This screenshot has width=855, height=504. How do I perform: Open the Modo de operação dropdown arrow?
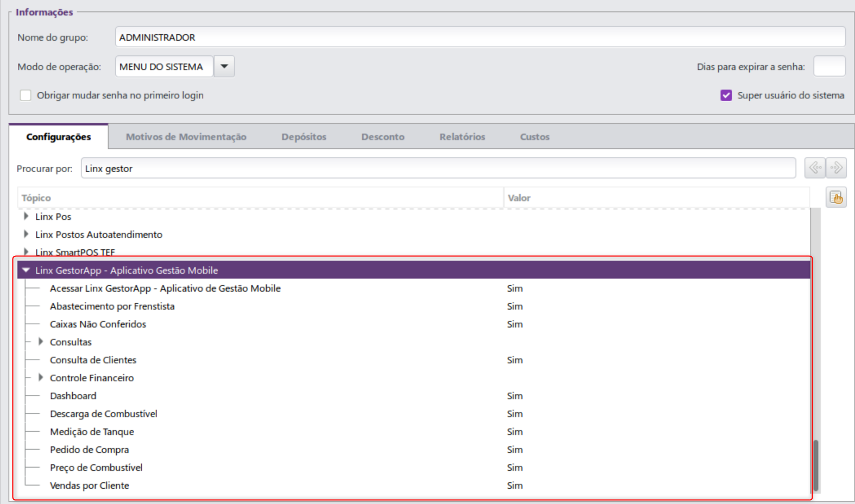[x=224, y=66]
